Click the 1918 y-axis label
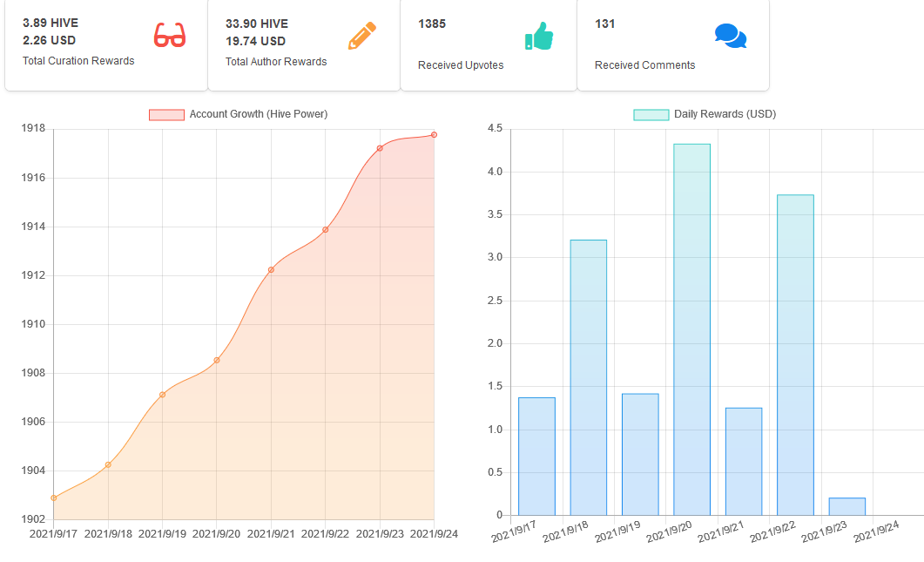Image resolution: width=924 pixels, height=562 pixels. click(x=33, y=129)
